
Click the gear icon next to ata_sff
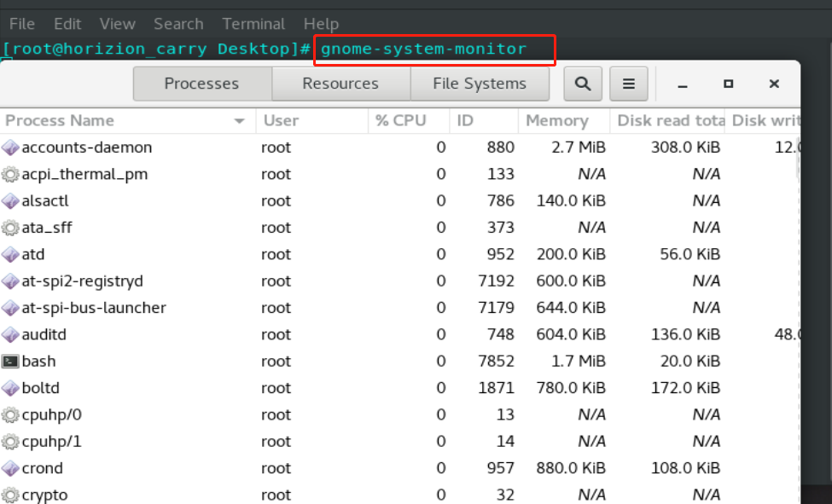(x=10, y=228)
